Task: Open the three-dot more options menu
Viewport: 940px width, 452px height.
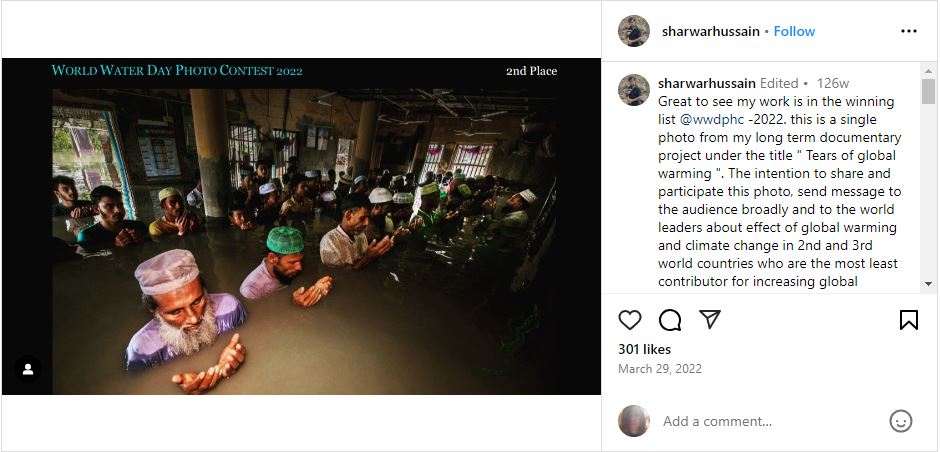Action: 908,31
